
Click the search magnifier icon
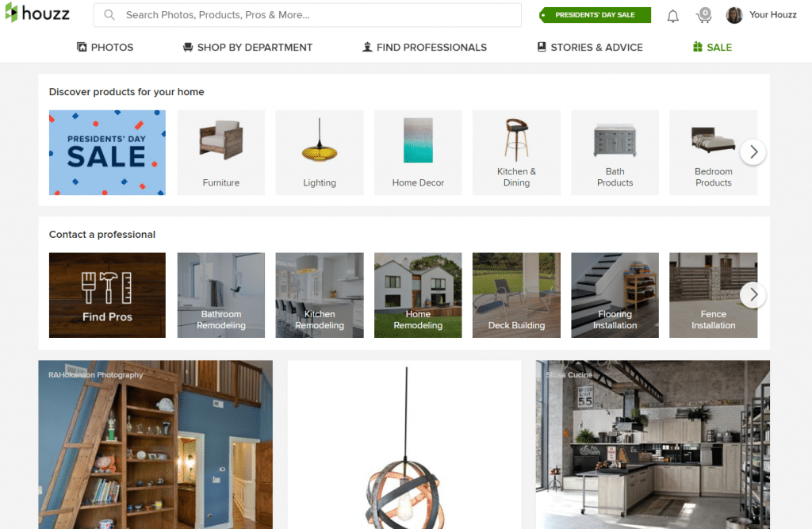tap(109, 15)
